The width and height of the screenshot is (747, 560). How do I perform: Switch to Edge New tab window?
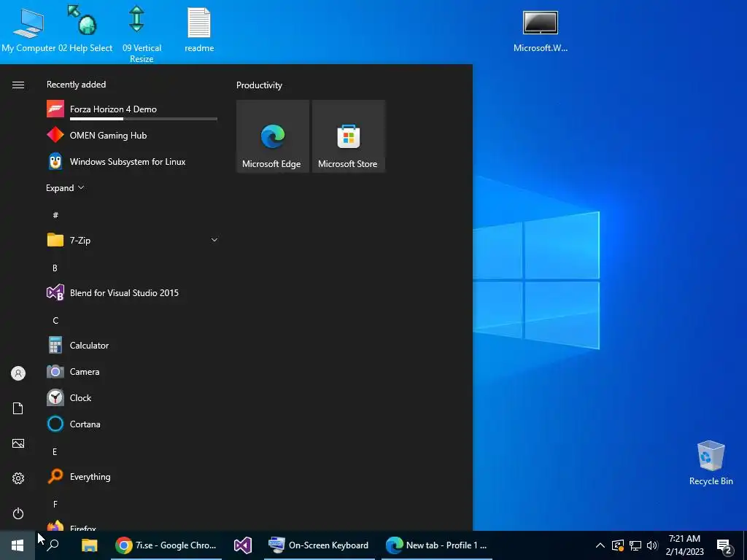[437, 545]
